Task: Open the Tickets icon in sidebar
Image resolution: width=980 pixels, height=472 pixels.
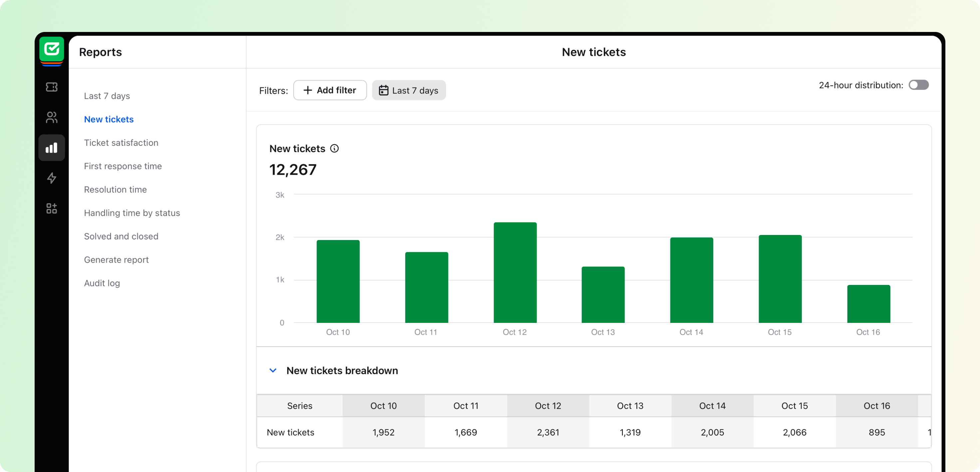Action: point(51,87)
